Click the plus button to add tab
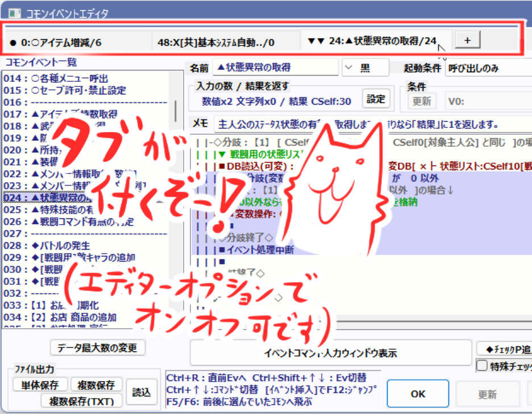The image size is (532, 414). tap(468, 40)
